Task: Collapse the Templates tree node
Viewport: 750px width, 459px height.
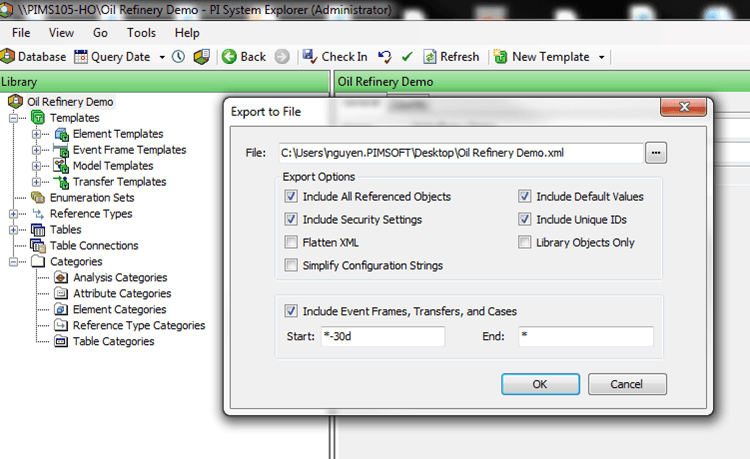Action: pyautogui.click(x=13, y=118)
